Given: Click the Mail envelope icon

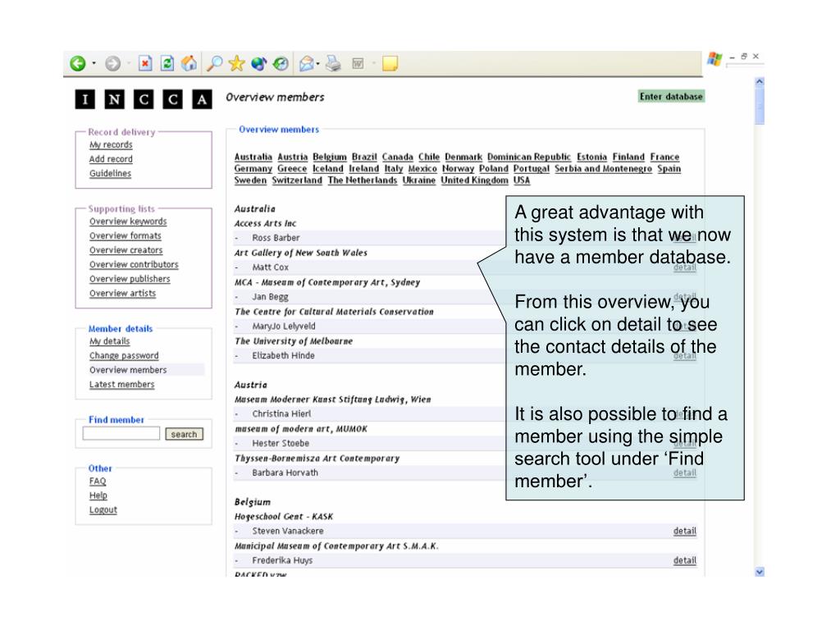Looking at the screenshot, I should (x=306, y=64).
